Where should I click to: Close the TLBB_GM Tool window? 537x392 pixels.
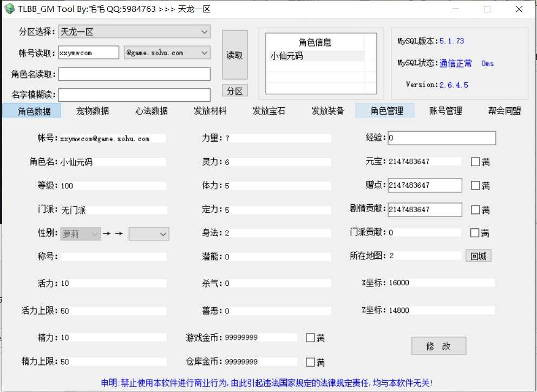point(519,9)
